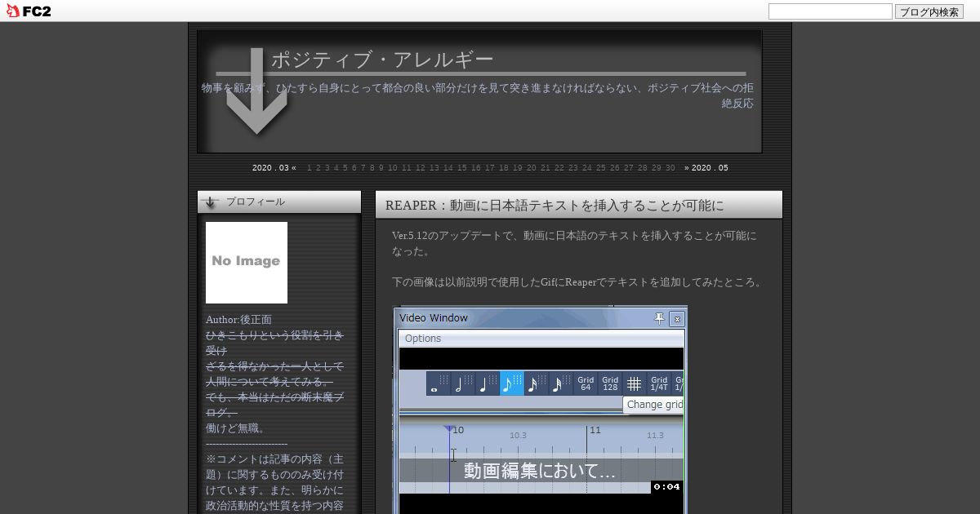Click the bar 11 ruler label
This screenshot has width=980, height=514.
coord(595,430)
